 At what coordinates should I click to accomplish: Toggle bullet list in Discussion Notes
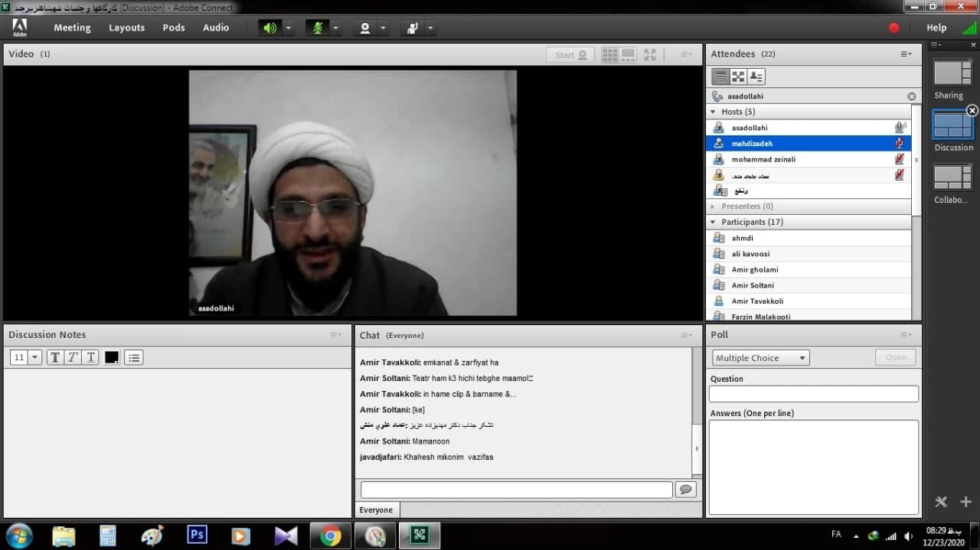(134, 357)
